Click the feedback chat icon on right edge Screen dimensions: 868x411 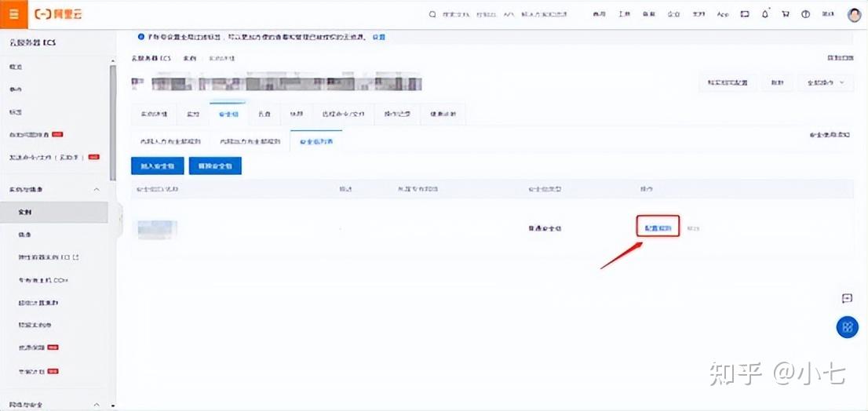click(847, 299)
